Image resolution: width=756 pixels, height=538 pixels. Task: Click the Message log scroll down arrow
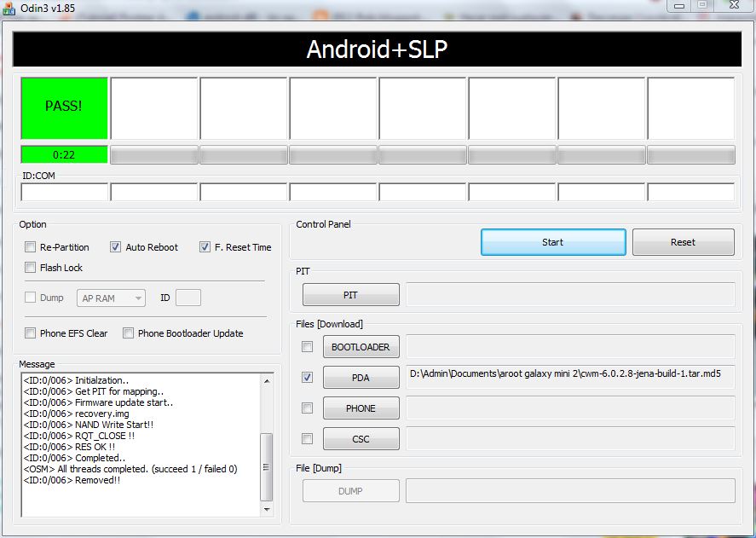point(267,510)
